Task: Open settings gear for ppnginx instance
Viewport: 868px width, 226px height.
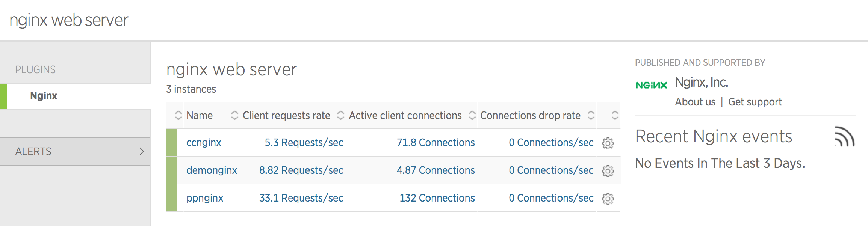Action: click(608, 198)
